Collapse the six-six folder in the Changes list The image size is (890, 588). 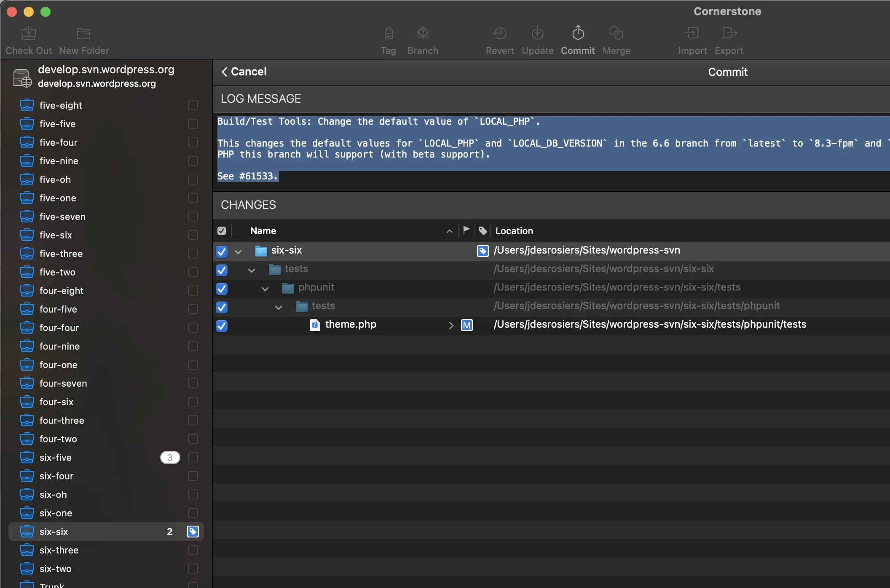(238, 252)
